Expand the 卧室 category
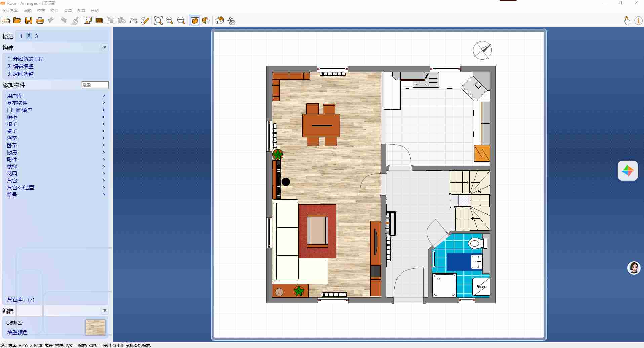This screenshot has width=644, height=348. click(56, 145)
